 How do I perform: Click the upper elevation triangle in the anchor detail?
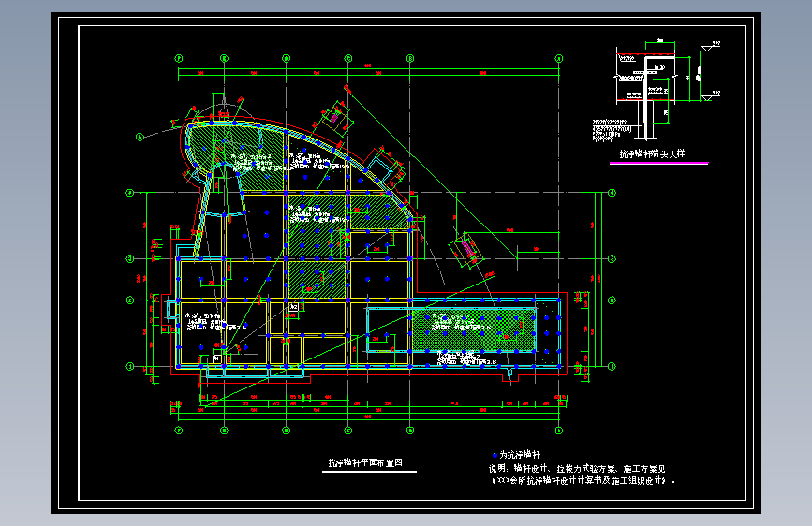coord(707,48)
